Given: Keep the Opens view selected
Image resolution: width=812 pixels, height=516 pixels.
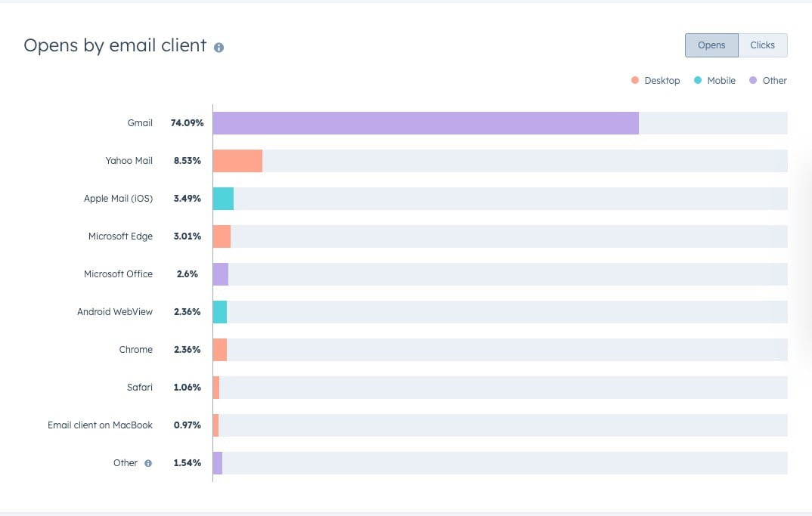Looking at the screenshot, I should pos(711,45).
